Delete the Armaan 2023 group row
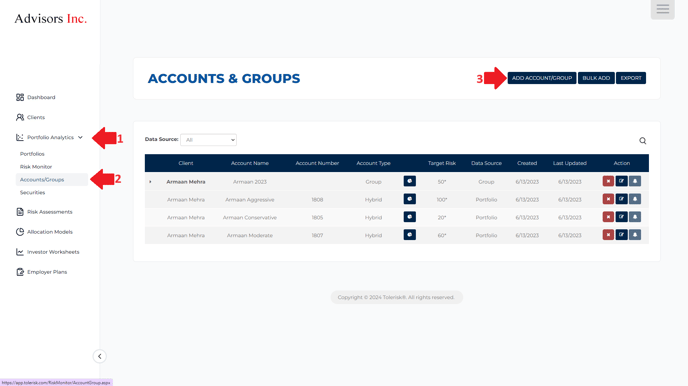The height and width of the screenshot is (386, 688). point(608,181)
